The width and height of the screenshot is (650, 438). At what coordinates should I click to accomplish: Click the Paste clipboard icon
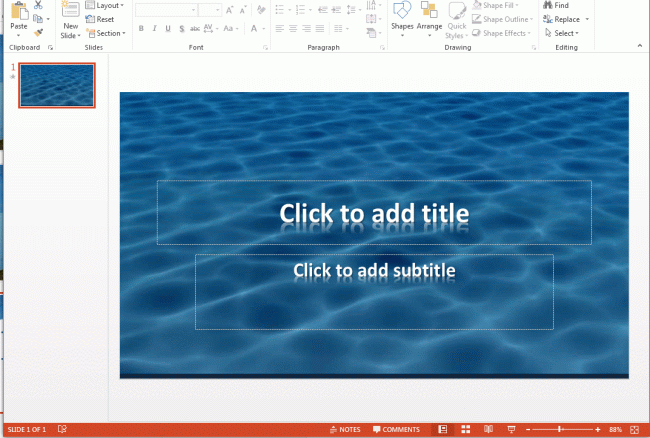coord(19,11)
